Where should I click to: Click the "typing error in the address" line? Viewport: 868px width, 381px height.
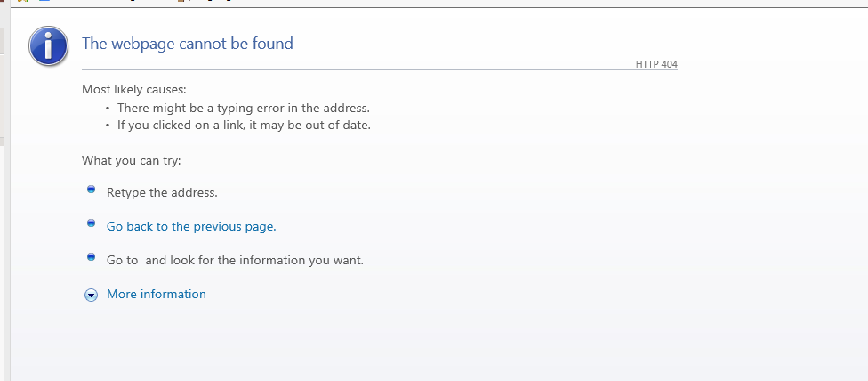coord(243,108)
